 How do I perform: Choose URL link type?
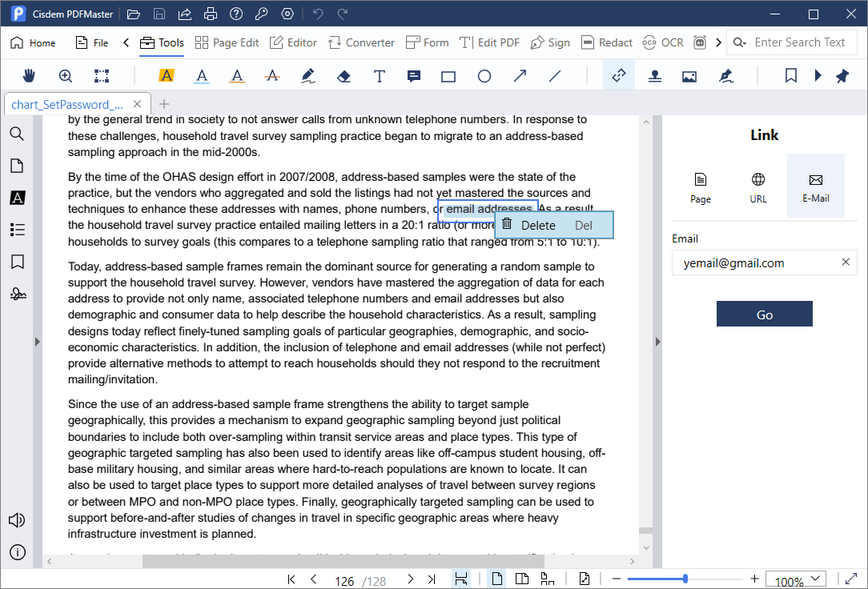[757, 186]
